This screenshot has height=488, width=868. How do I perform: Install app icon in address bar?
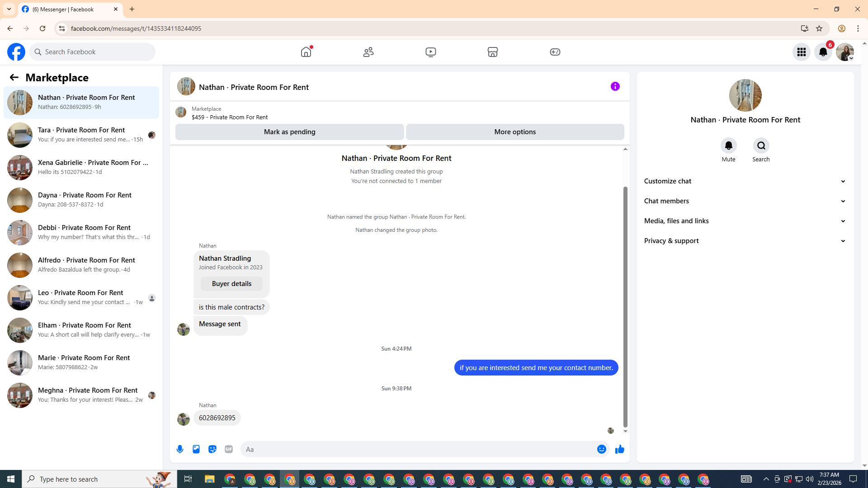(805, 28)
